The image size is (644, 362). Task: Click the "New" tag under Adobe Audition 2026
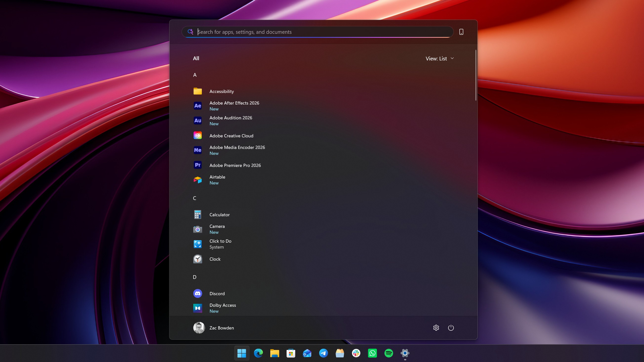coord(214,124)
